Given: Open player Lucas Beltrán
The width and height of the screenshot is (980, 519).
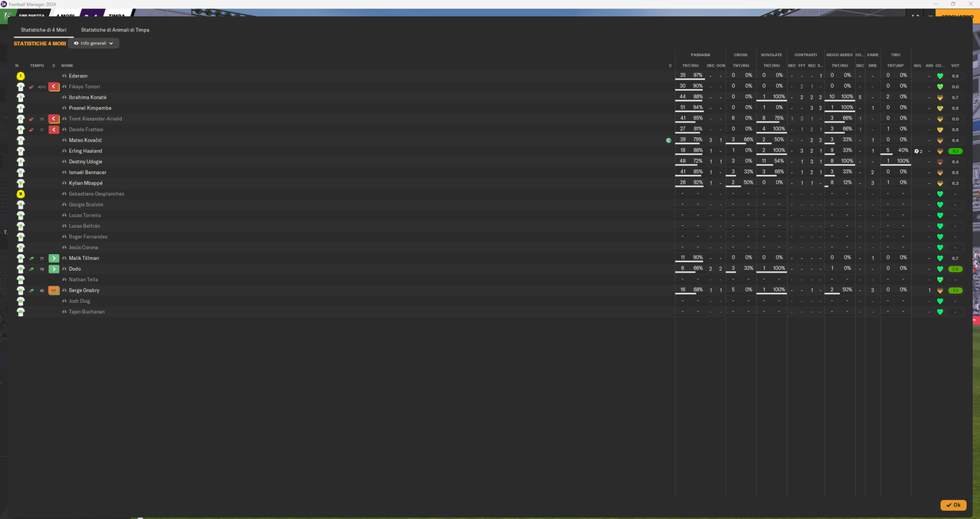Looking at the screenshot, I should tap(83, 226).
